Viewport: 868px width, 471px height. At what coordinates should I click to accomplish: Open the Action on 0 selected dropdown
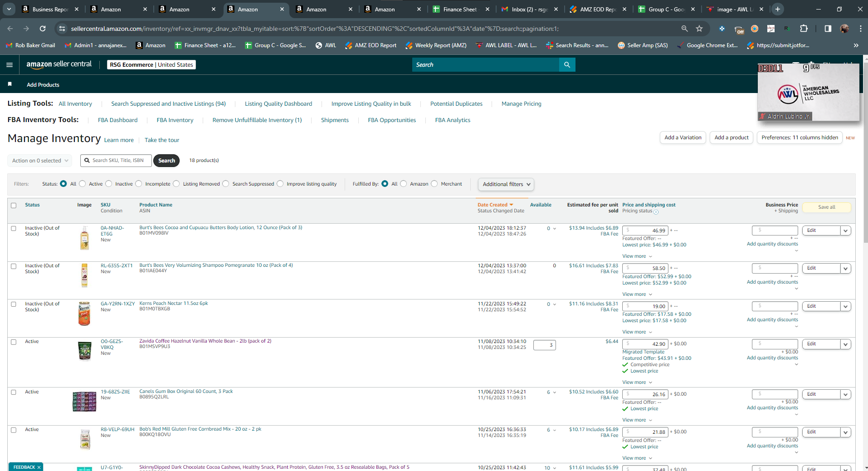pos(40,161)
